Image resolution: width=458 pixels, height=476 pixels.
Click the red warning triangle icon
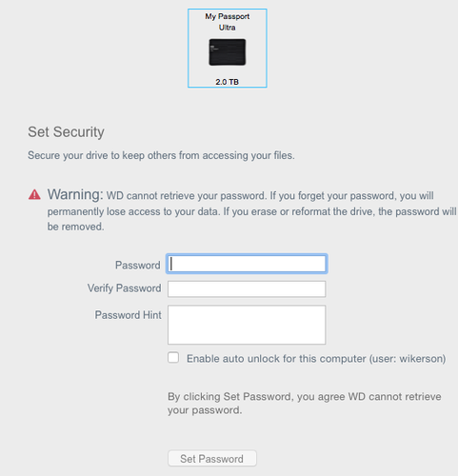34,194
